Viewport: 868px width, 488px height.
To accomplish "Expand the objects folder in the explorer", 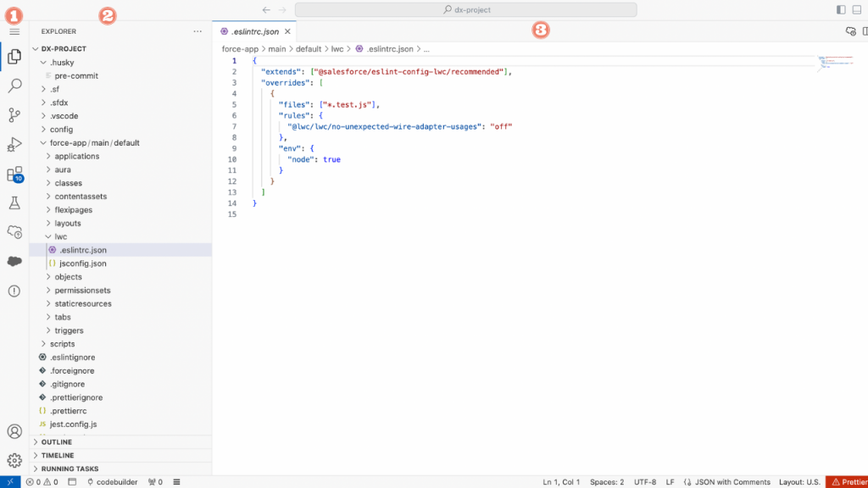I will 69,276.
